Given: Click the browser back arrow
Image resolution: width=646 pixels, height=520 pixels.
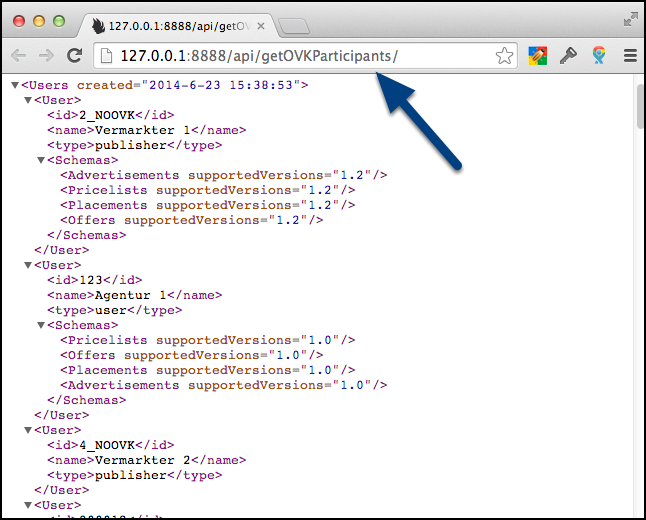Looking at the screenshot, I should [x=19, y=55].
